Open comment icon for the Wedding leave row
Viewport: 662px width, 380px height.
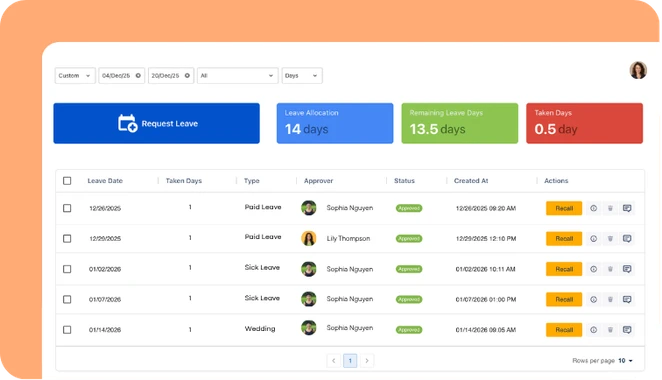coord(627,330)
